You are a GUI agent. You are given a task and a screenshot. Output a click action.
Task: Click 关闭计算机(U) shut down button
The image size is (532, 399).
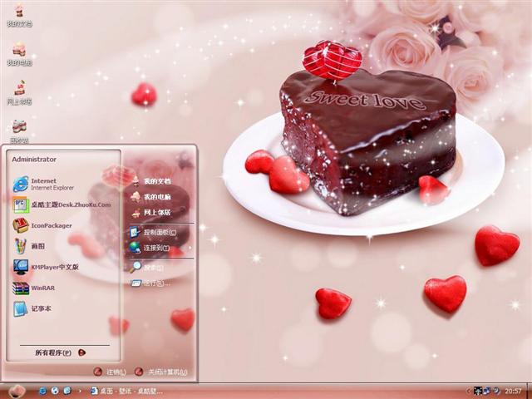pyautogui.click(x=160, y=372)
